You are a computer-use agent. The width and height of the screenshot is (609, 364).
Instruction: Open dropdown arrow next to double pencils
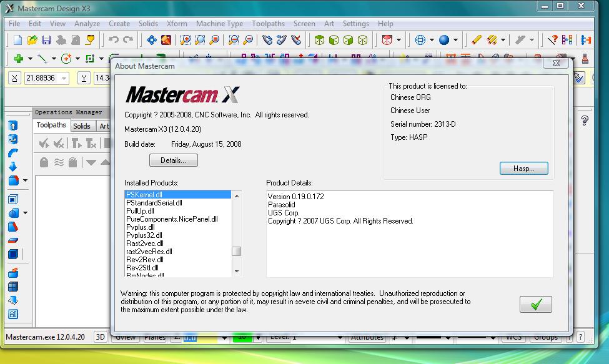point(503,40)
